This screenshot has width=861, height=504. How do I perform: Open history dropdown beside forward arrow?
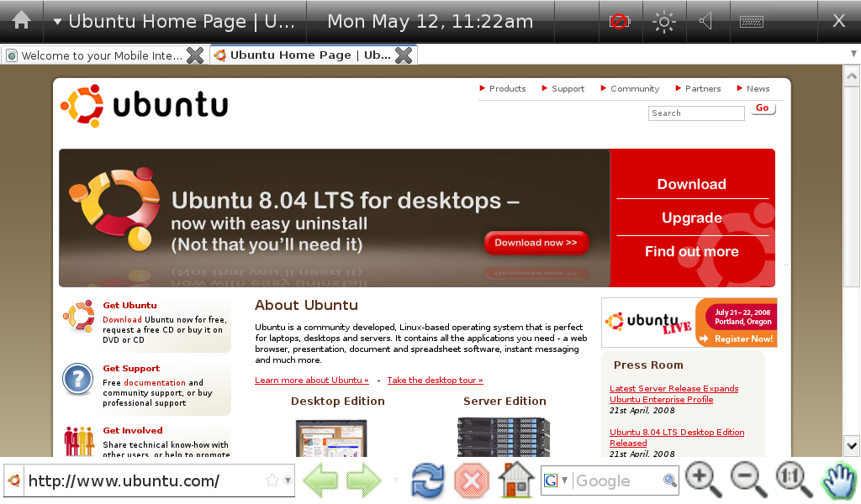pyautogui.click(x=395, y=480)
